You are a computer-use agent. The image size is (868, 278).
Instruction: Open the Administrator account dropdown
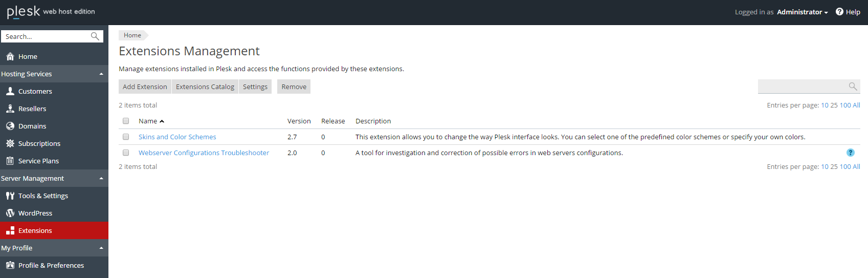tap(802, 12)
